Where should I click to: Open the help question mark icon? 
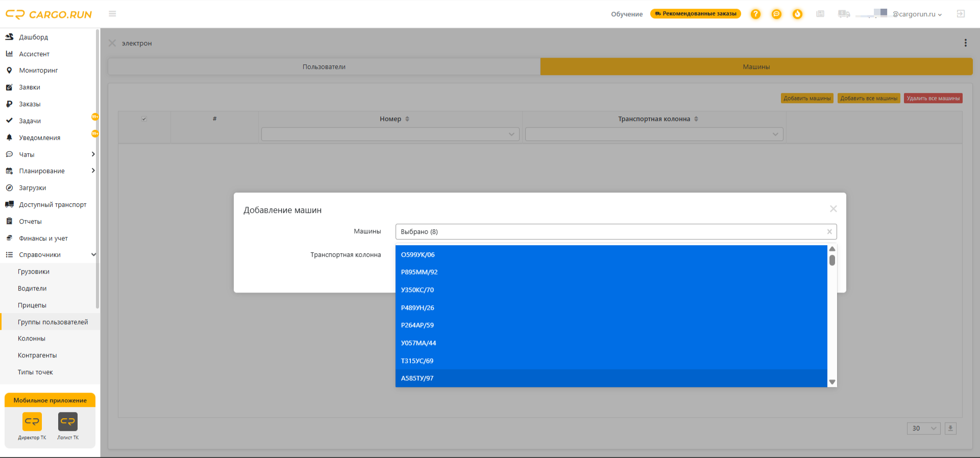(x=755, y=14)
